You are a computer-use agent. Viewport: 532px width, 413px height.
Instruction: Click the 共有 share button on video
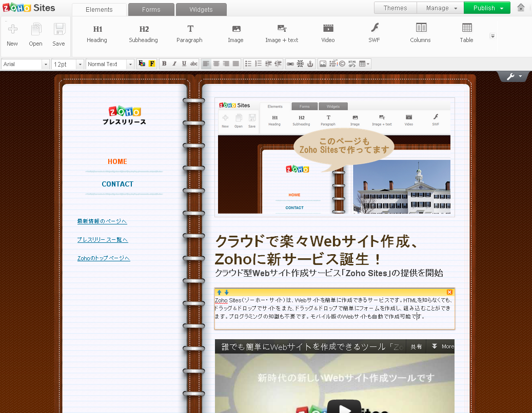[416, 346]
